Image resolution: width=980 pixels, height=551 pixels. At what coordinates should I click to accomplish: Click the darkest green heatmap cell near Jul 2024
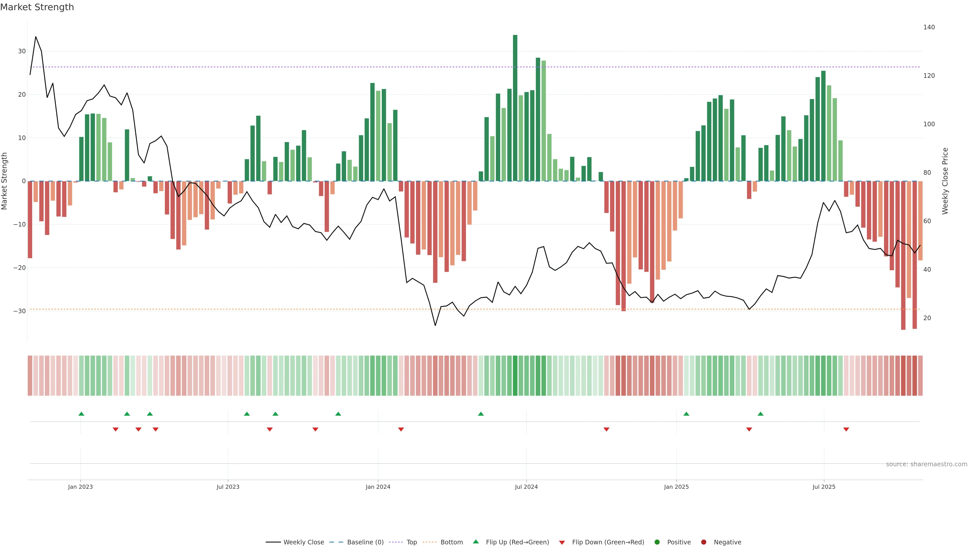(x=515, y=376)
